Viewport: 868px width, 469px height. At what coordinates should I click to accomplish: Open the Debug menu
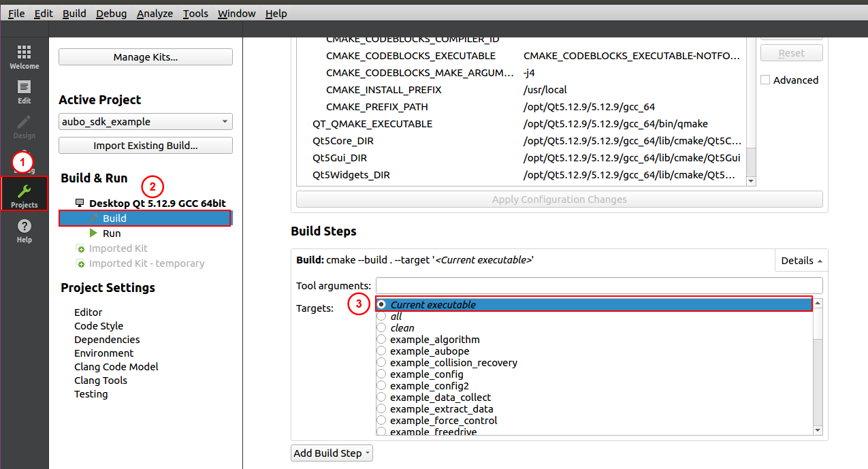click(x=112, y=14)
